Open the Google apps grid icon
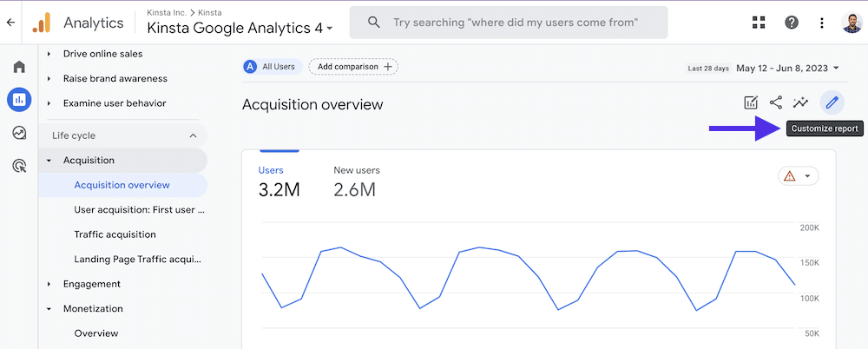The image size is (868, 349). pyautogui.click(x=759, y=23)
